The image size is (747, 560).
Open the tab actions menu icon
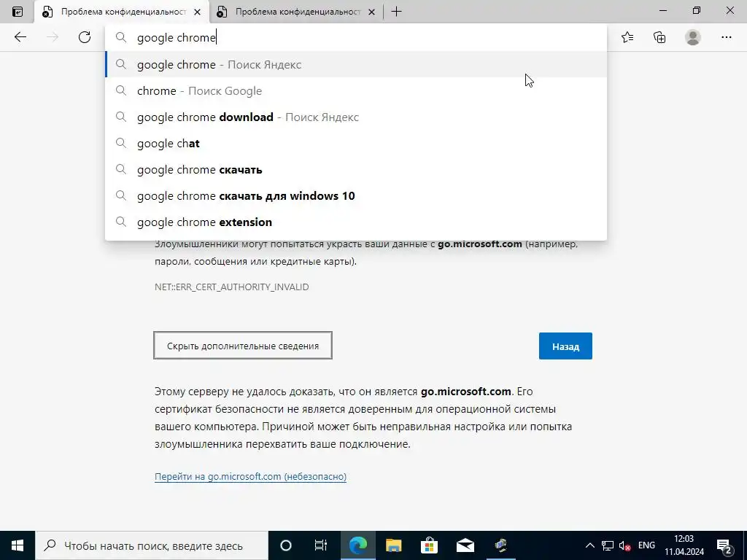point(18,12)
